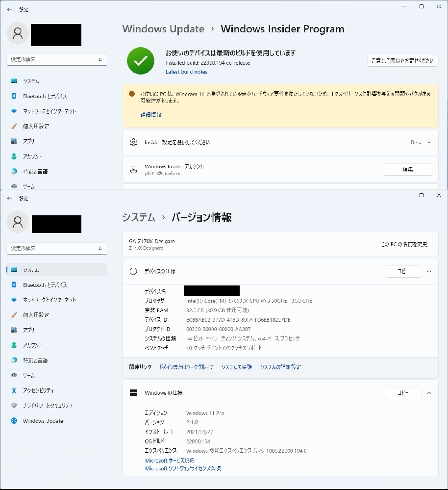Focus the 設定の検索 field in top window
The image size is (448, 490).
coord(57,59)
